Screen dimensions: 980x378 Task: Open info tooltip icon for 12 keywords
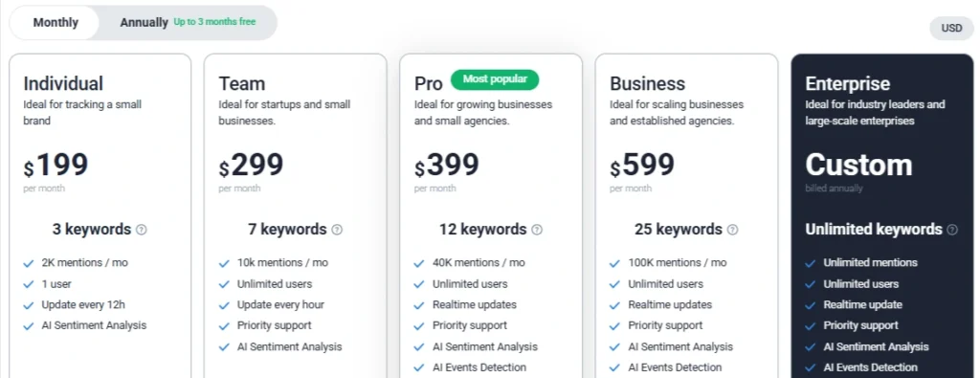[x=537, y=230]
